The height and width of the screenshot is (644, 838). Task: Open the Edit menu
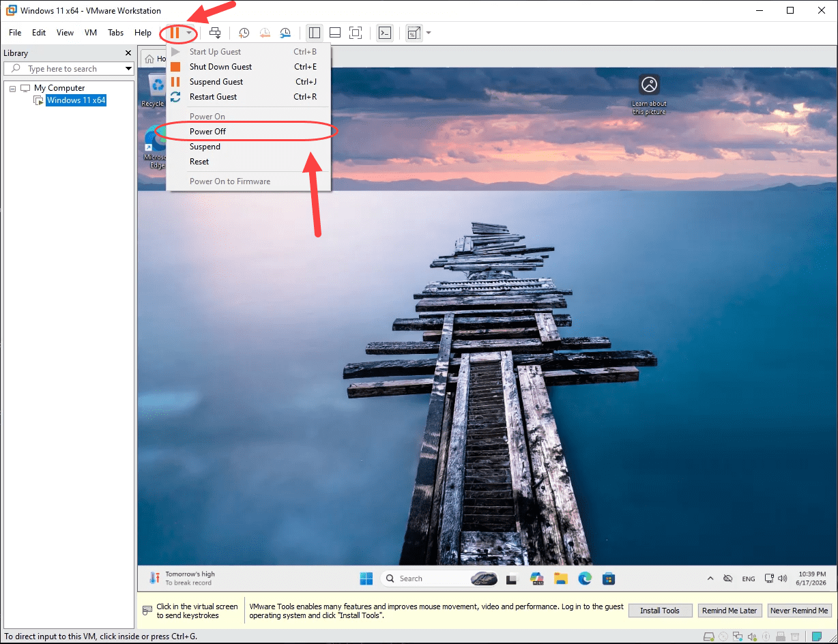click(39, 33)
